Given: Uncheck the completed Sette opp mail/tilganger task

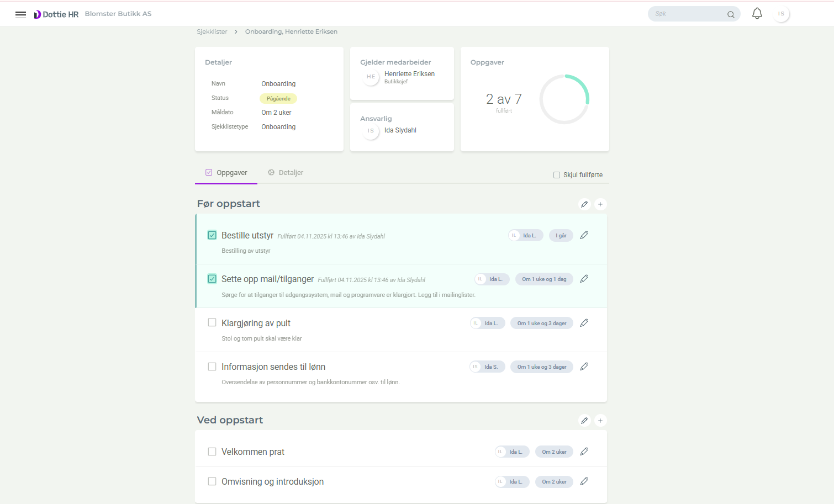Looking at the screenshot, I should click(212, 279).
